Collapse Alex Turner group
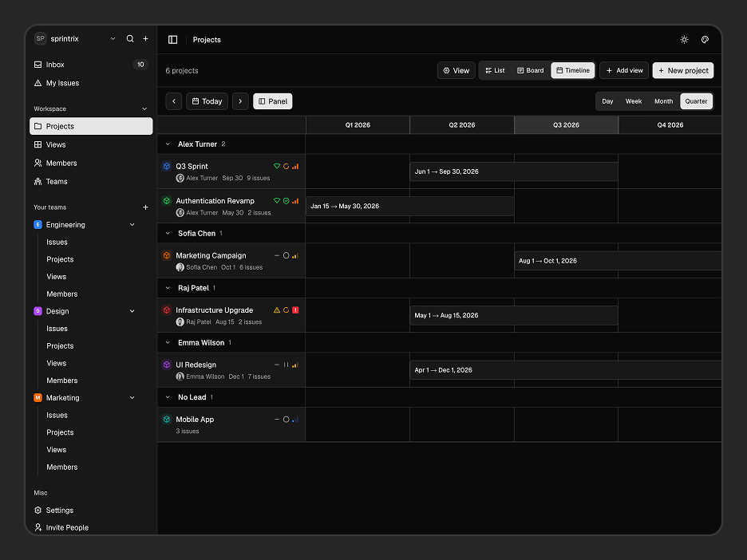 168,144
